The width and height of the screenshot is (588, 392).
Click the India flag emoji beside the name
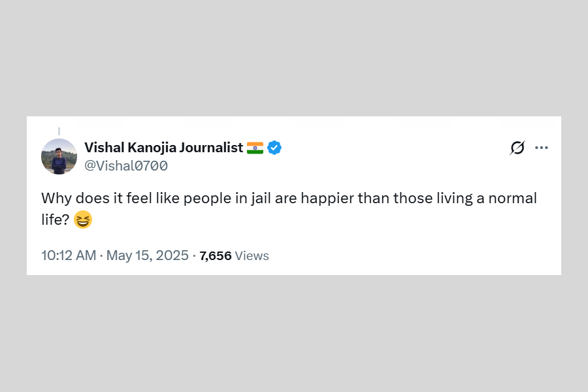(255, 148)
